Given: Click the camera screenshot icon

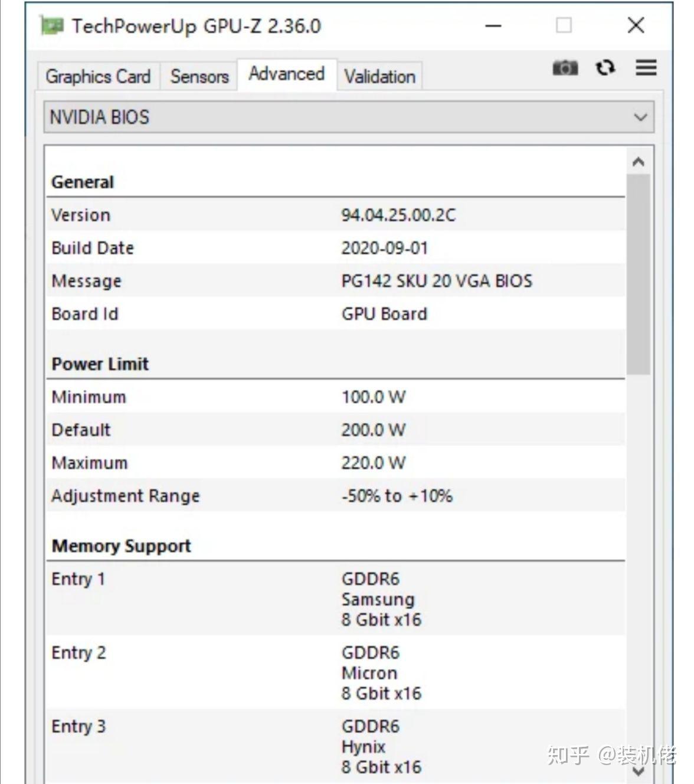Looking at the screenshot, I should click(565, 68).
